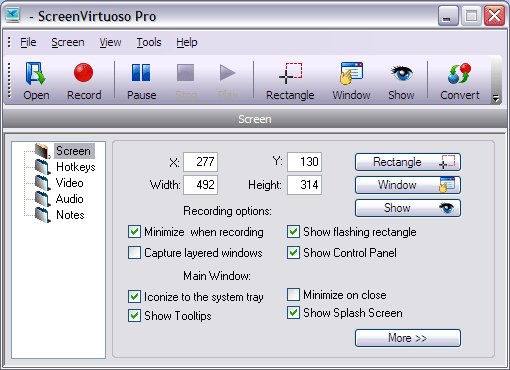Launch the Convert tool from toolbar
Viewport: 510px width, 370px height.
point(460,81)
